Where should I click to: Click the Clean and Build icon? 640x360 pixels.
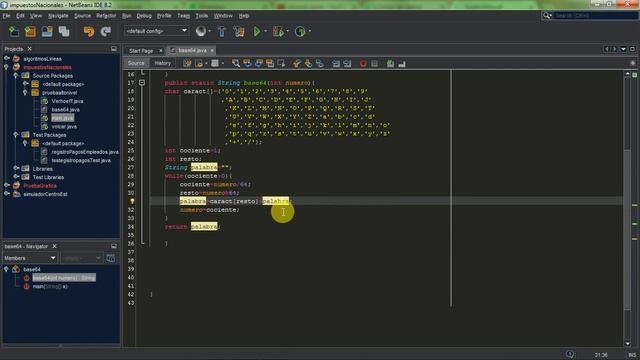239,31
